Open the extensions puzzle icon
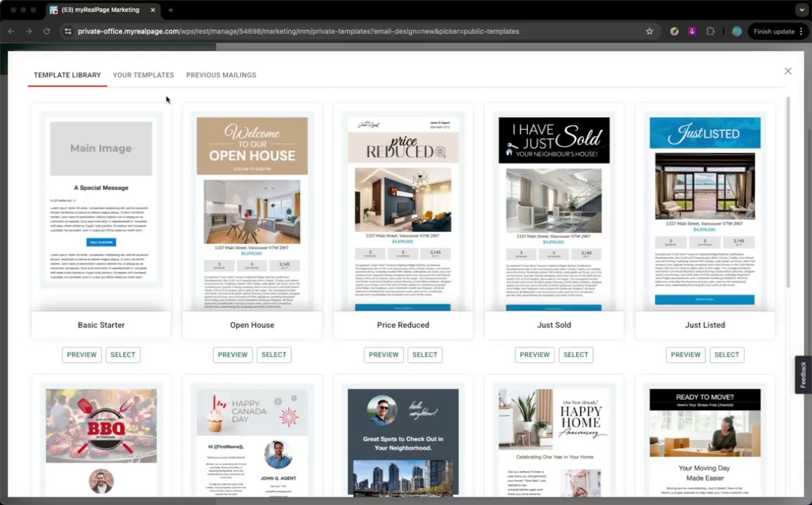The height and width of the screenshot is (505, 812). click(710, 32)
